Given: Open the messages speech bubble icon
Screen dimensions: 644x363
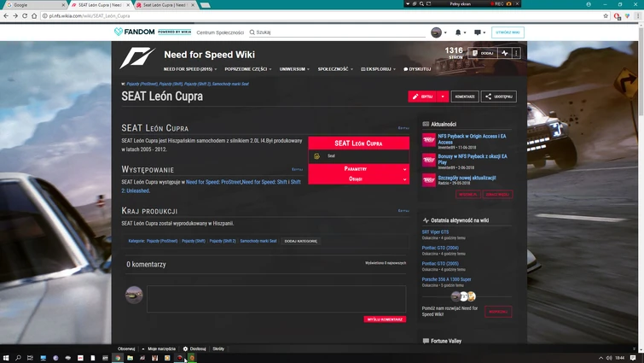Looking at the screenshot, I should tap(478, 32).
